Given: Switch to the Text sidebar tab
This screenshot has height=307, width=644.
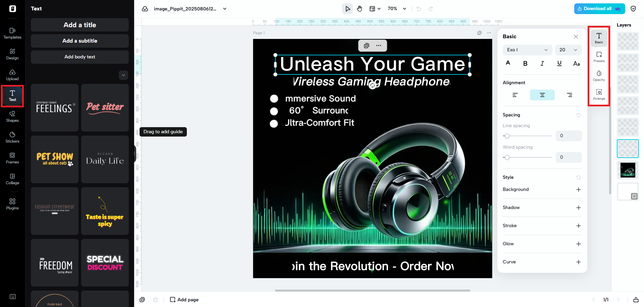Looking at the screenshot, I should coord(12,96).
